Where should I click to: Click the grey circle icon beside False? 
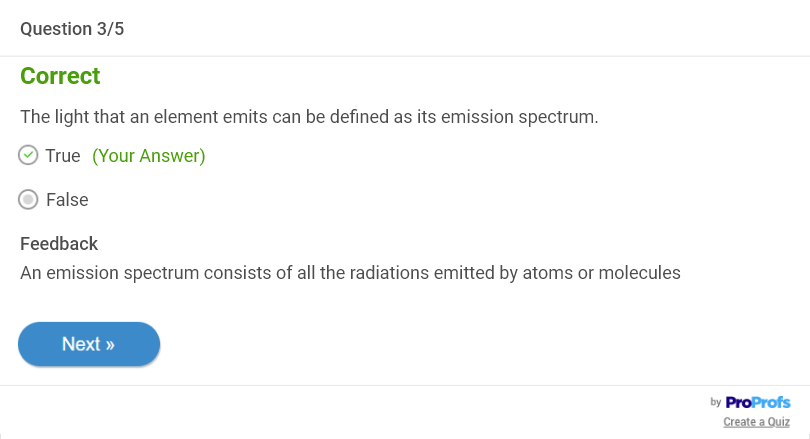pyautogui.click(x=29, y=200)
